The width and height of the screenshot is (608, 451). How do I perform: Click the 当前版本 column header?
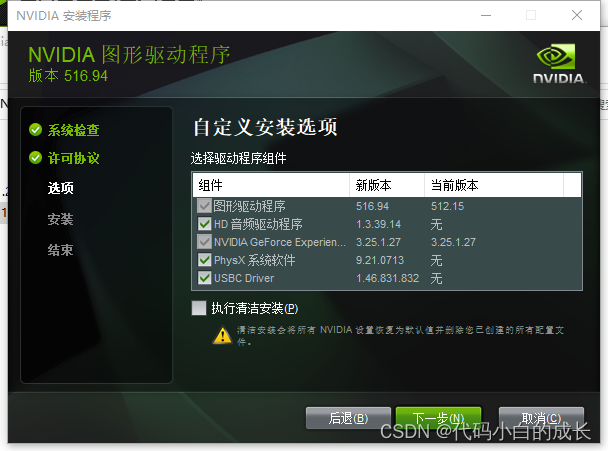[x=494, y=185]
